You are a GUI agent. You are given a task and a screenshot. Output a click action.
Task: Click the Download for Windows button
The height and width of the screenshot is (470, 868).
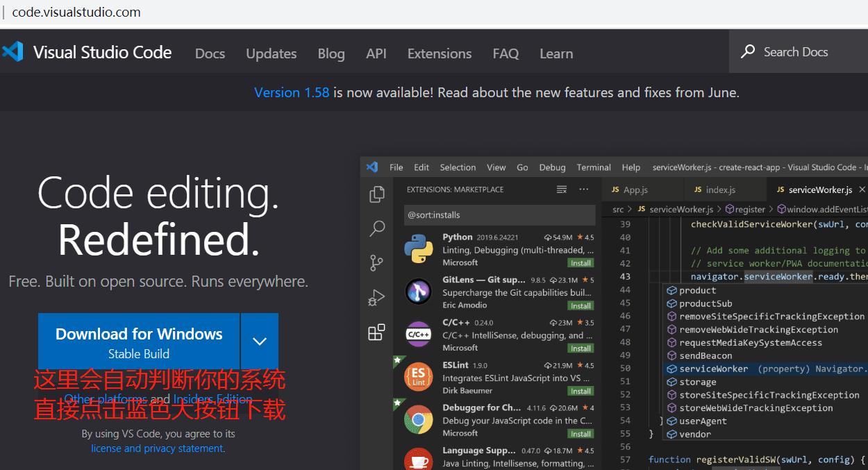[x=139, y=341]
